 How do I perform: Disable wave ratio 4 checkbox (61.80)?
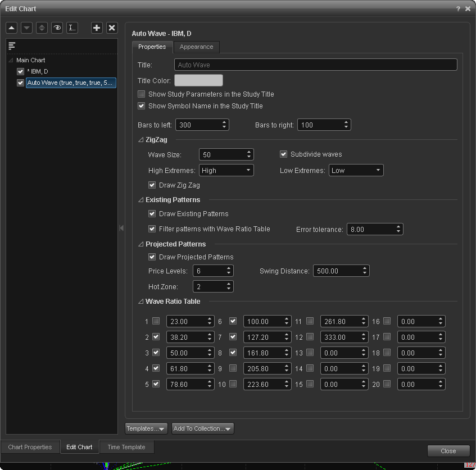click(x=156, y=368)
